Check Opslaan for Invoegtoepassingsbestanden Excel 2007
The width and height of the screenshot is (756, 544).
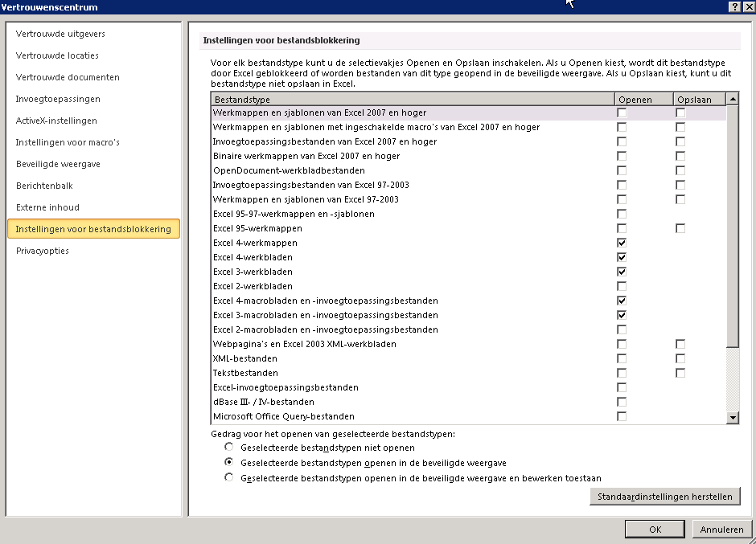point(680,141)
